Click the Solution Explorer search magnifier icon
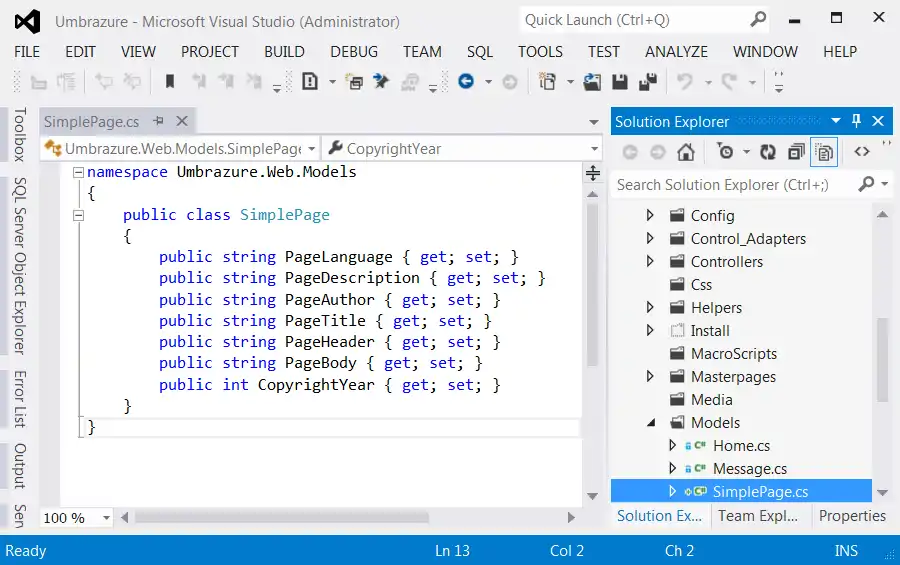The image size is (900, 565). [x=866, y=184]
